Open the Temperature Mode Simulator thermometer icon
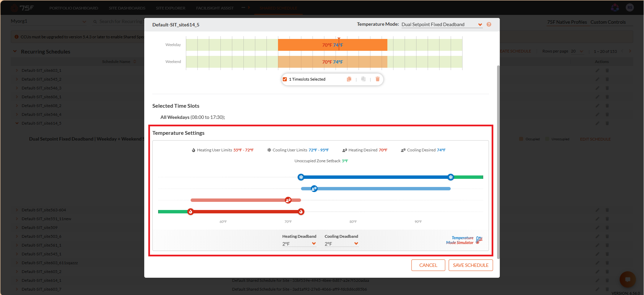The width and height of the screenshot is (644, 295). pyautogui.click(x=479, y=240)
